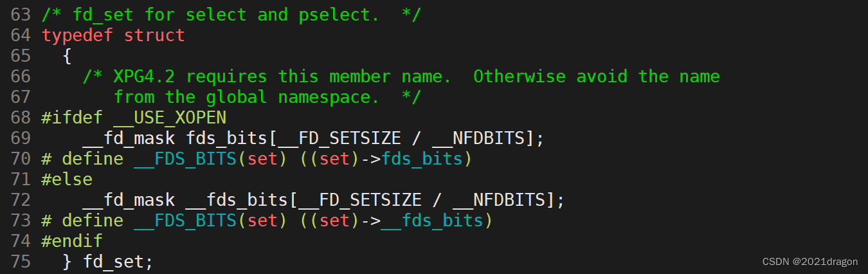Image resolution: width=868 pixels, height=274 pixels.
Task: Click __FDS_BITS macro name on line 70
Action: click(185, 159)
